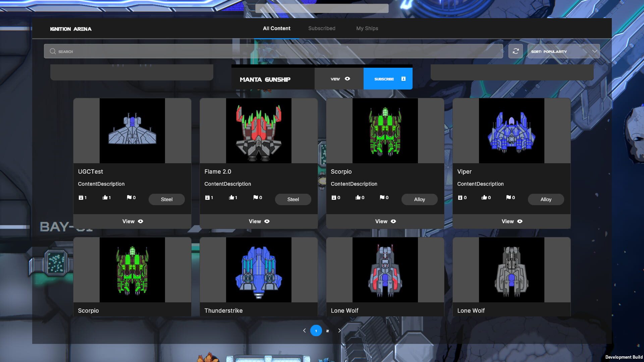
Task: Switch to the All Content tab
Action: pyautogui.click(x=277, y=28)
